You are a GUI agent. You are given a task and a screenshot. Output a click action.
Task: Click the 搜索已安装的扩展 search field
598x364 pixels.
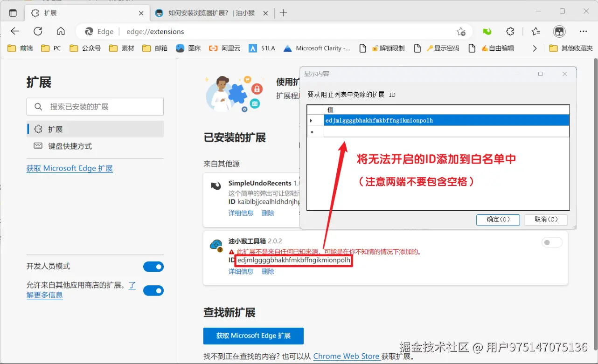[95, 107]
